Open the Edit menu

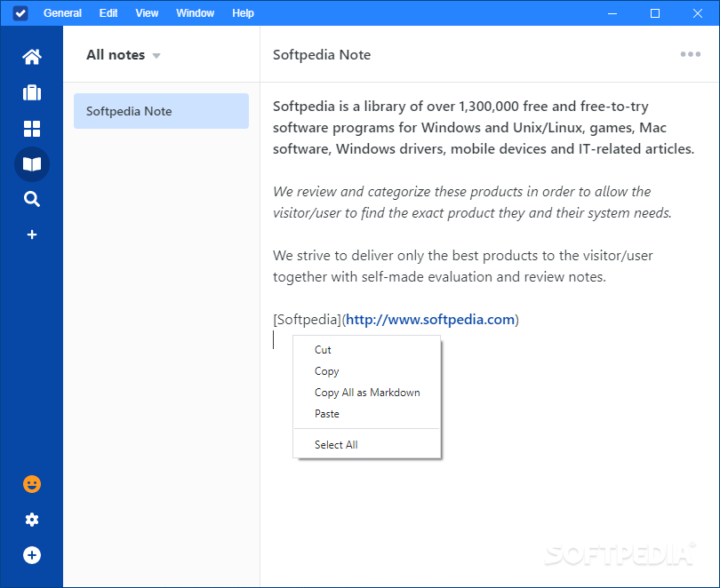point(108,12)
